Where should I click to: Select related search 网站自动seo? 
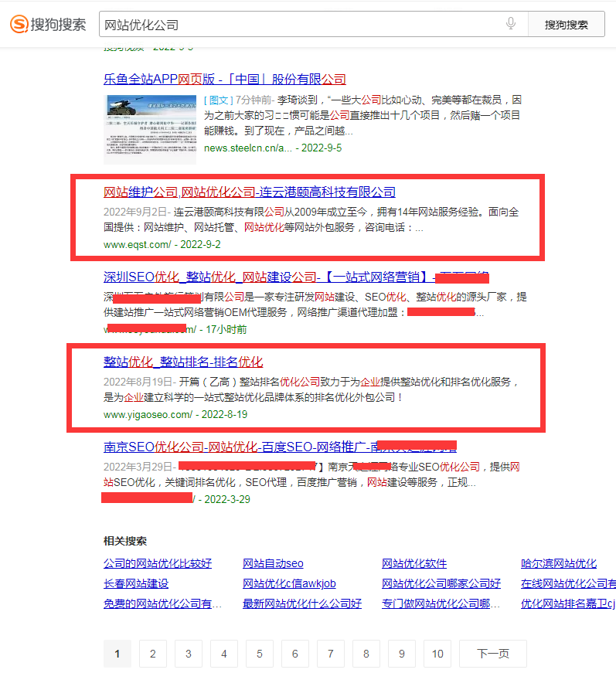tap(273, 563)
